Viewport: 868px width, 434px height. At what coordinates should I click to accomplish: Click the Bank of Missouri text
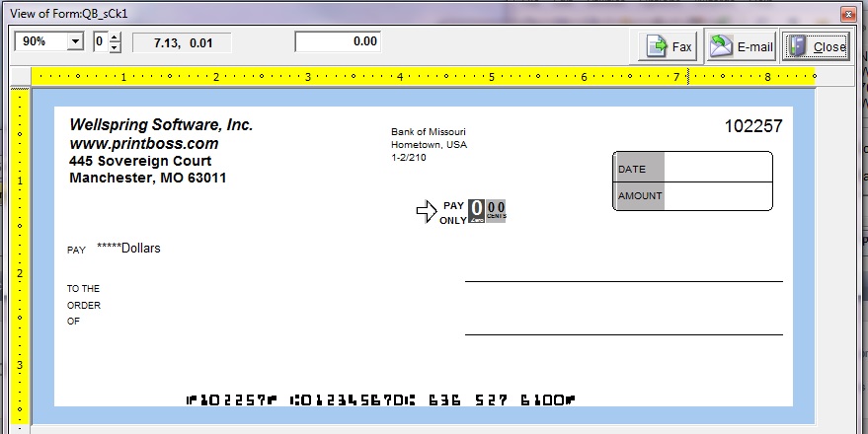[x=429, y=131]
